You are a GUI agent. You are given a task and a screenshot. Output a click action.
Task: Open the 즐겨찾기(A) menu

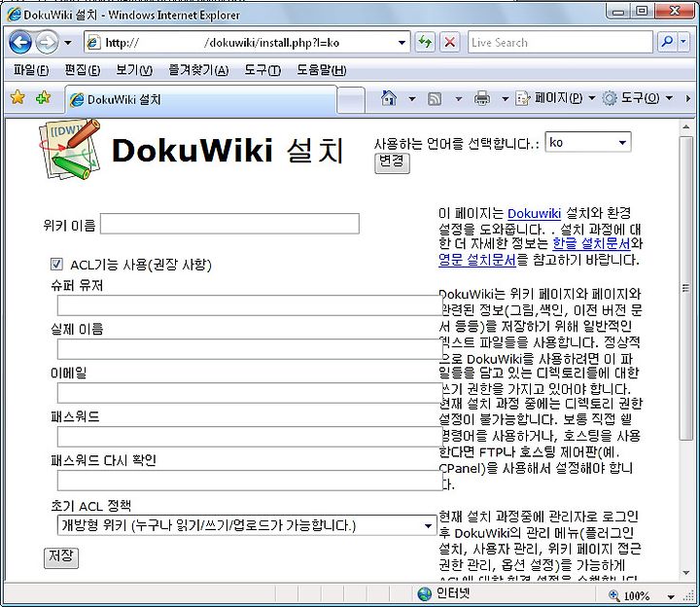click(x=198, y=70)
